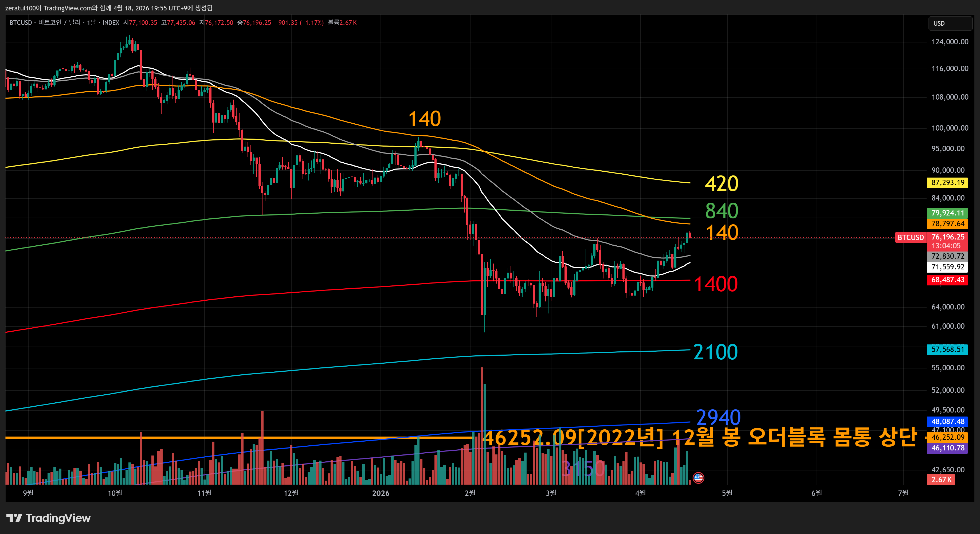This screenshot has width=980, height=534.
Task: Select the yellow 420 text annotation
Action: click(x=721, y=184)
